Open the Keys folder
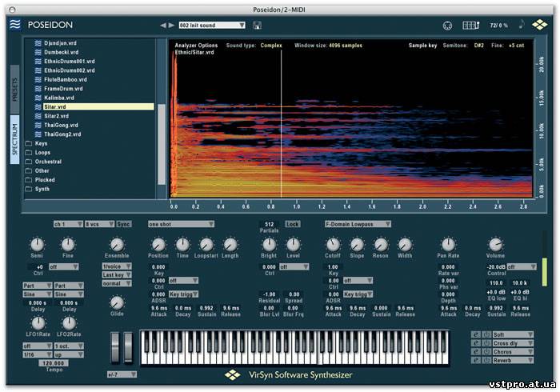Image resolution: width=560 pixels, height=392 pixels. point(41,143)
